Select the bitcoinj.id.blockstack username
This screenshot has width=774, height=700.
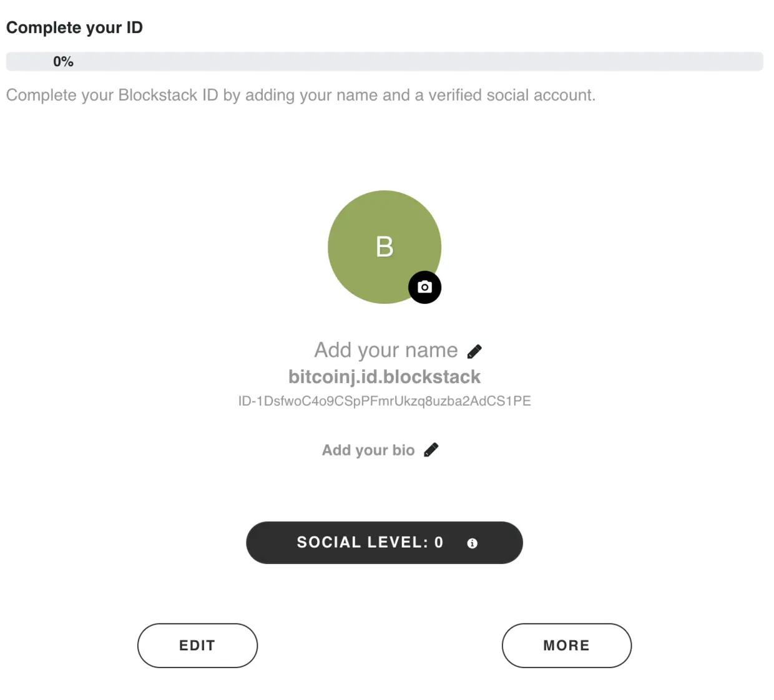coord(385,376)
